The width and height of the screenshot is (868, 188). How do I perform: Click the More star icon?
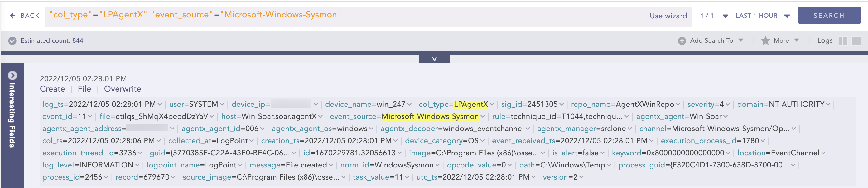click(x=765, y=41)
